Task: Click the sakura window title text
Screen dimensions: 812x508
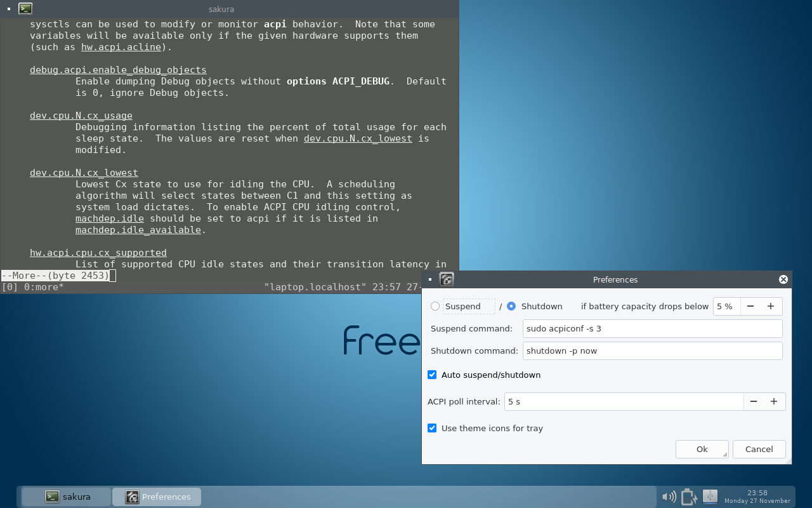Action: pos(221,9)
